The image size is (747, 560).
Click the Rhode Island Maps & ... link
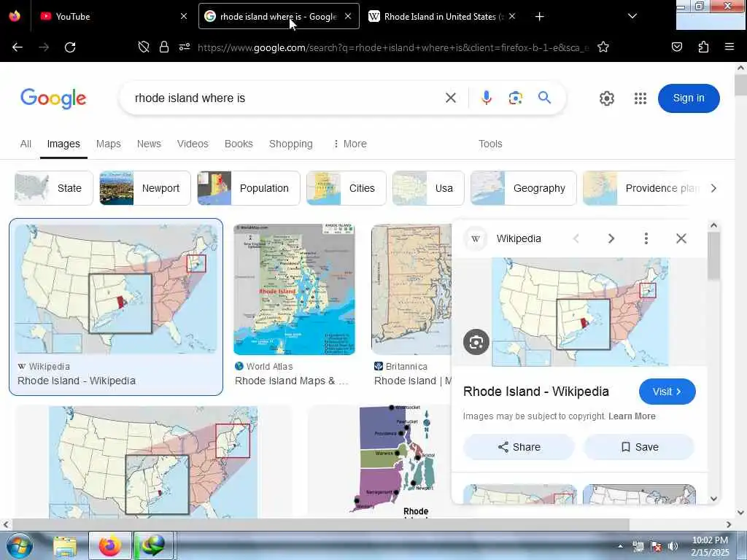tap(291, 381)
